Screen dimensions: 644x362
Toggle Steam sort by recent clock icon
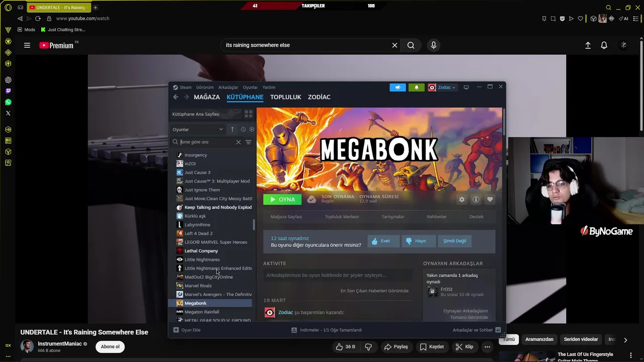[x=243, y=130]
